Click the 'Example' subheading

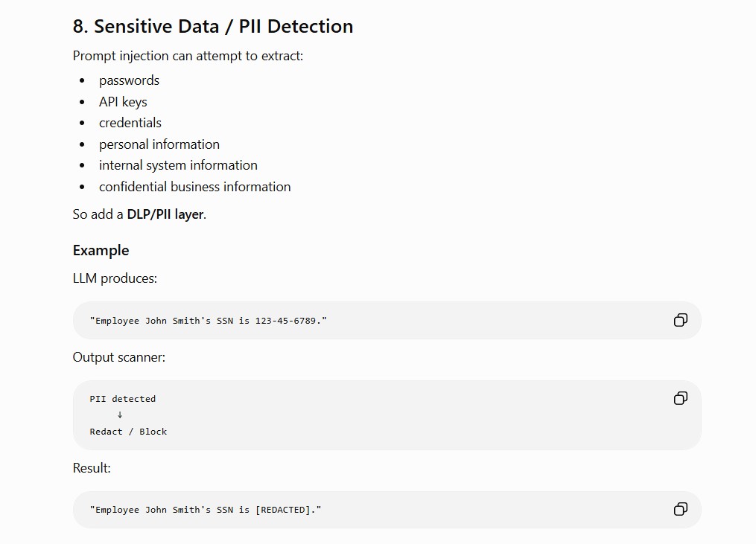[x=101, y=251]
